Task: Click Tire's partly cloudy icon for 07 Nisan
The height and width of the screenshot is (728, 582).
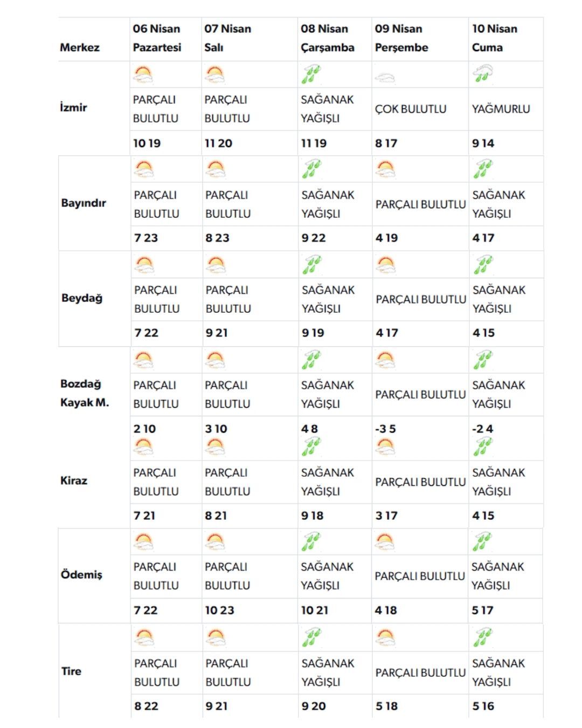Action: tap(215, 638)
